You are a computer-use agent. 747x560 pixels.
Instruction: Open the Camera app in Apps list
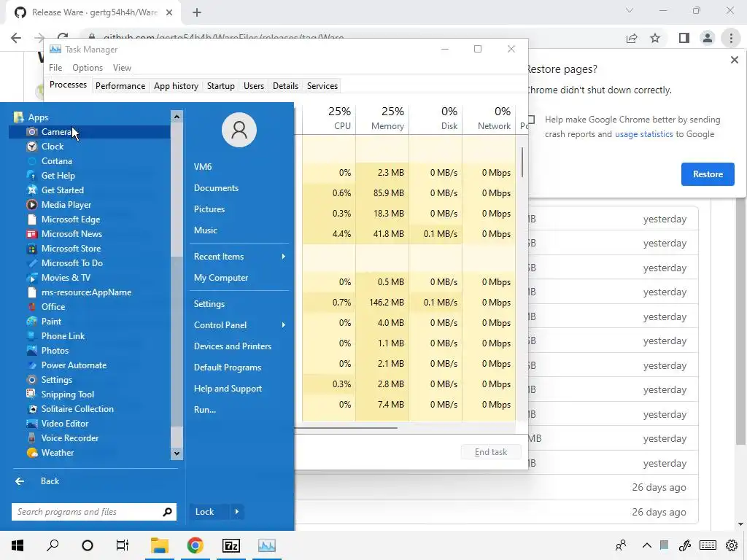point(89,132)
